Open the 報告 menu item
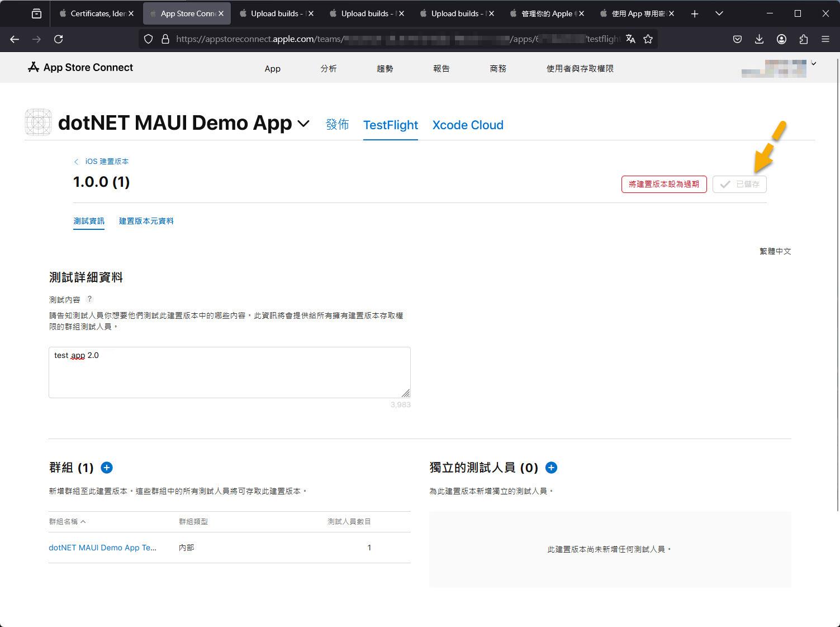The height and width of the screenshot is (627, 840). 442,68
